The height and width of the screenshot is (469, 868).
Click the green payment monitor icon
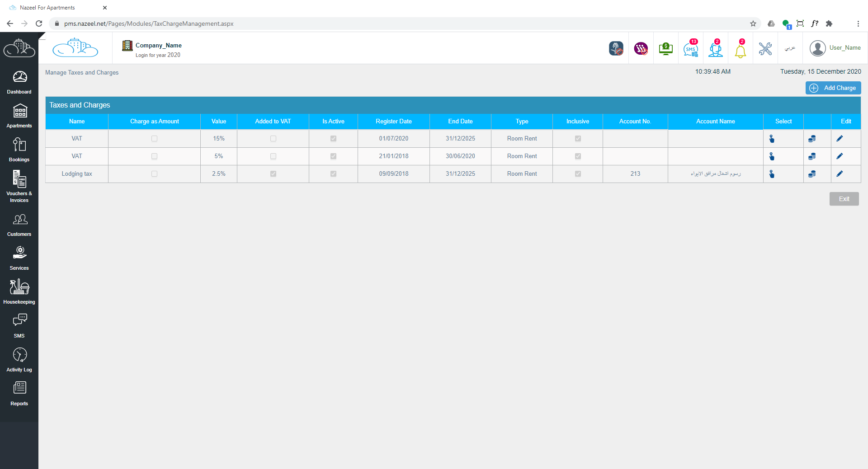(665, 48)
